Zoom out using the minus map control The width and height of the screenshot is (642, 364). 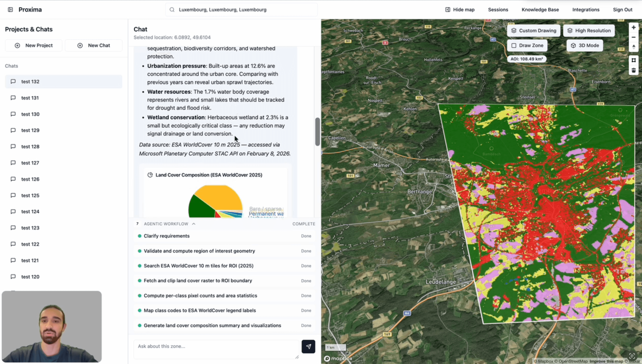(634, 37)
